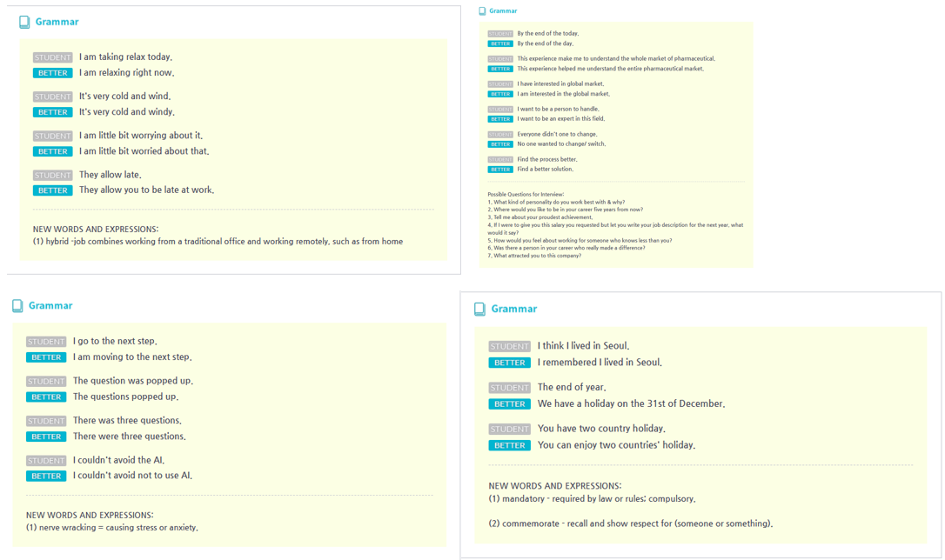Click the BETTER badge beside "I am moving to the next step"

click(45, 357)
